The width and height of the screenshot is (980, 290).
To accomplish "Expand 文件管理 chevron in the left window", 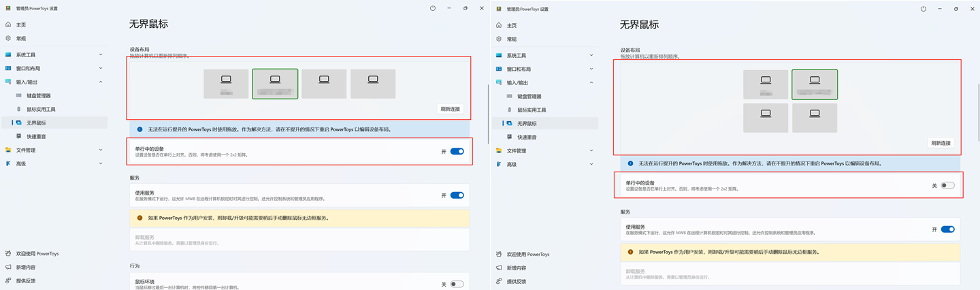I will (x=101, y=150).
